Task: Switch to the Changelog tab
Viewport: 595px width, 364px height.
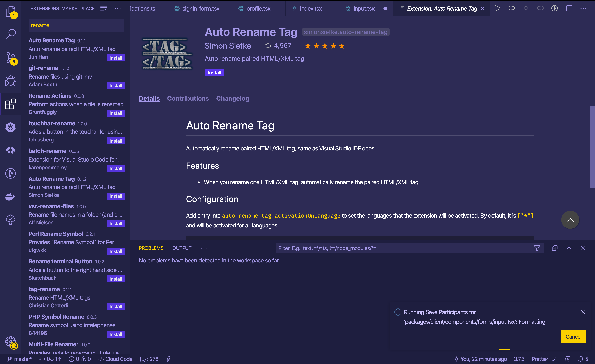Action: point(233,98)
